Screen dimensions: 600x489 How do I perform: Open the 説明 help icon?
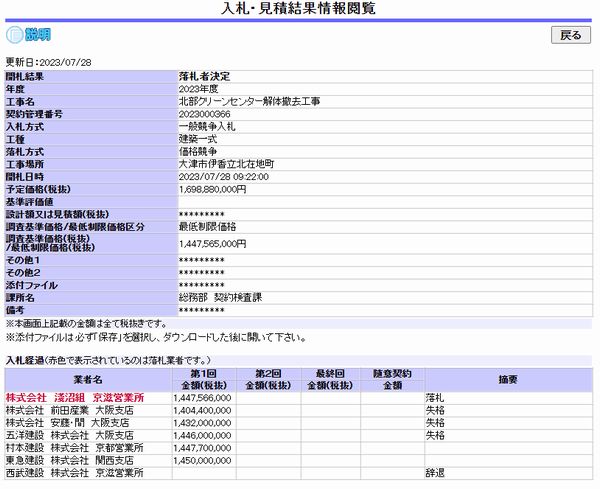pos(28,35)
